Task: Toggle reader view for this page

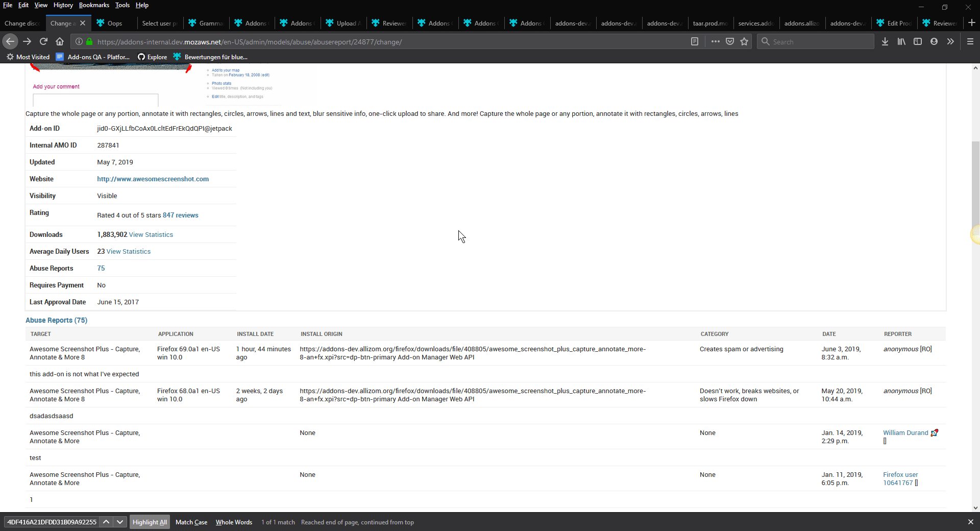Action: [x=695, y=42]
